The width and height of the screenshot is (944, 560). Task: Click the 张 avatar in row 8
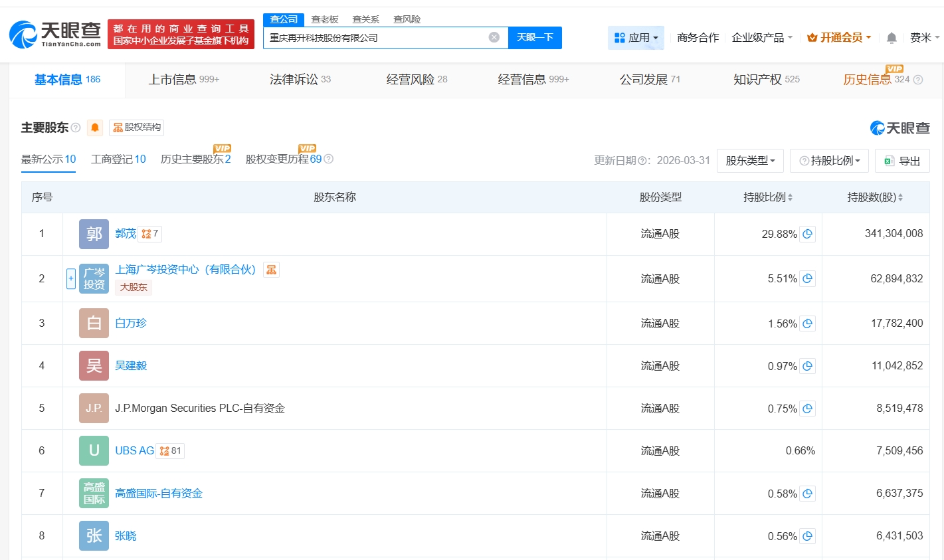coord(94,536)
